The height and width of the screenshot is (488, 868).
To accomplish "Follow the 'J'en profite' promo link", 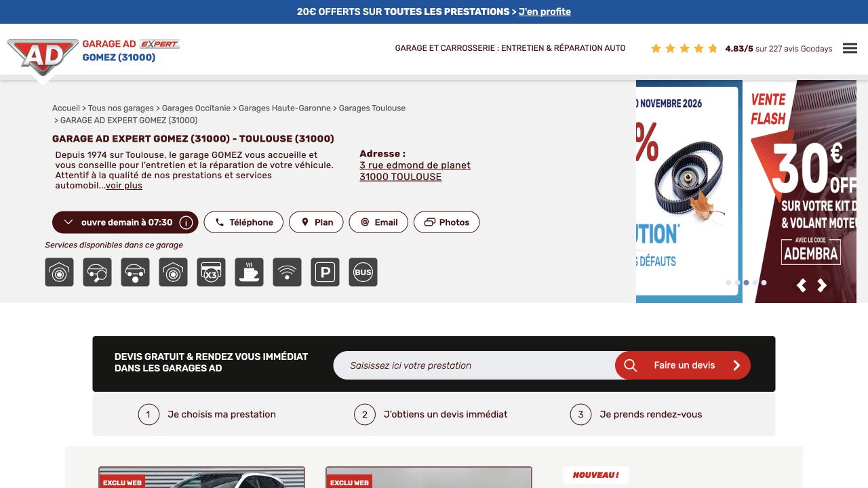I will (545, 12).
